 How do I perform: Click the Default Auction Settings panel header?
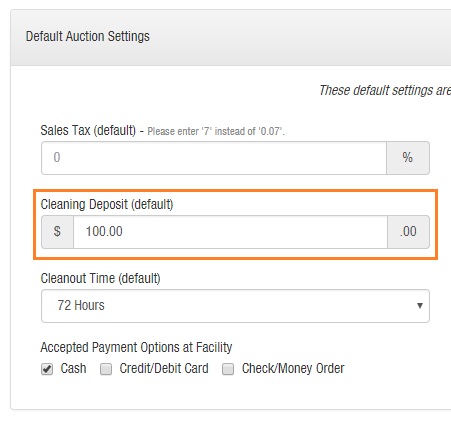(231, 37)
